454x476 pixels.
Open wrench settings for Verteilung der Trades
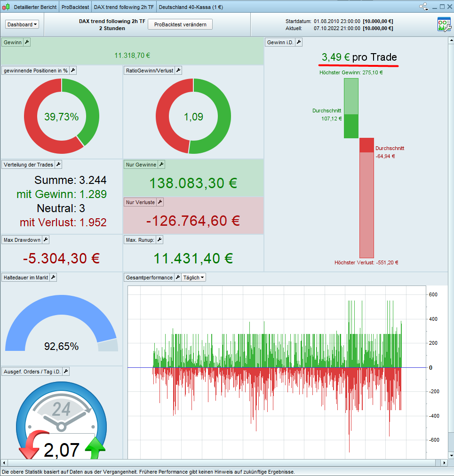click(58, 165)
